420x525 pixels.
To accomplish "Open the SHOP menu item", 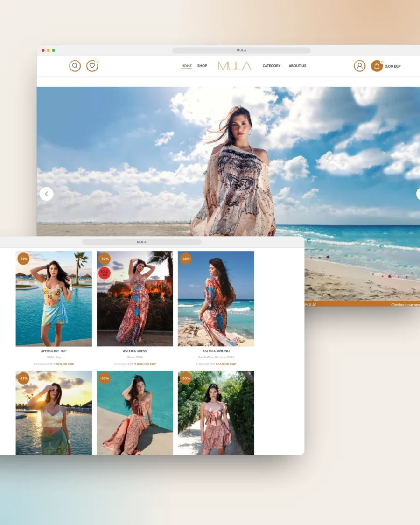I will [202, 66].
